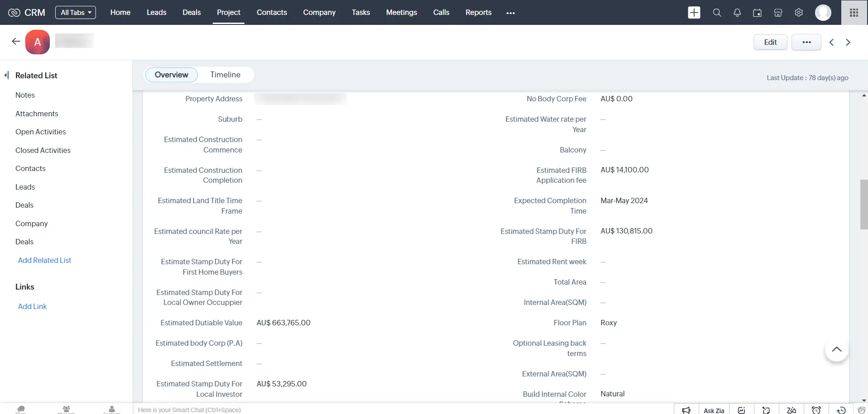The image size is (868, 414).
Task: Open the marketplace store icon
Action: click(777, 12)
